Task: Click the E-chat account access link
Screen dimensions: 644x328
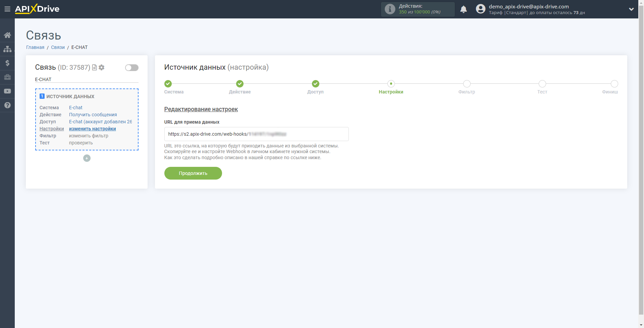Action: pos(101,122)
